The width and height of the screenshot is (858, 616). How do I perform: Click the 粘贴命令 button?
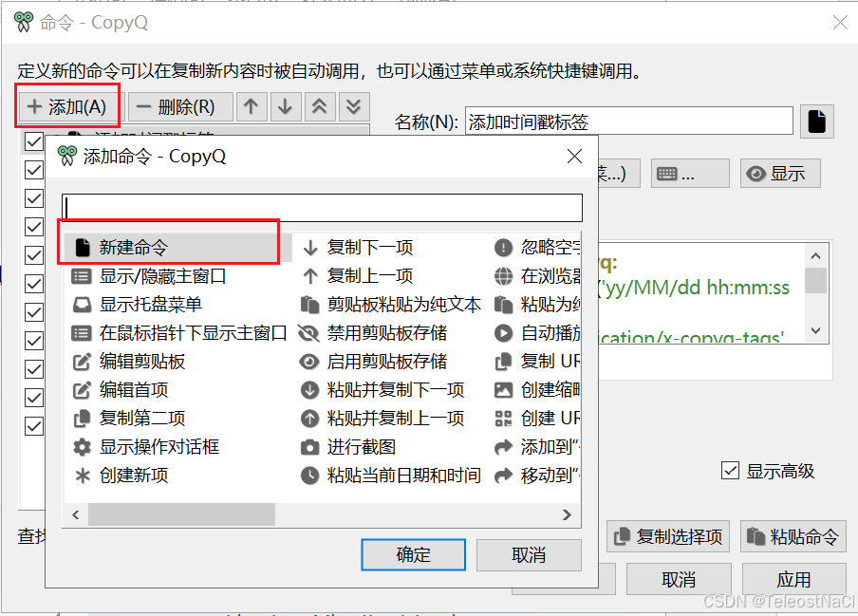pos(793,536)
